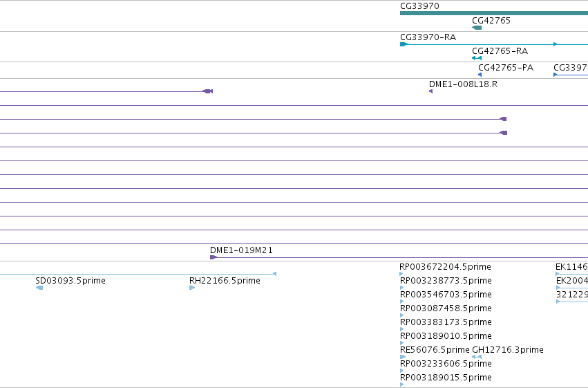Click the RP003189015.5prime label
This screenshot has width=588, height=388.
[x=446, y=378]
